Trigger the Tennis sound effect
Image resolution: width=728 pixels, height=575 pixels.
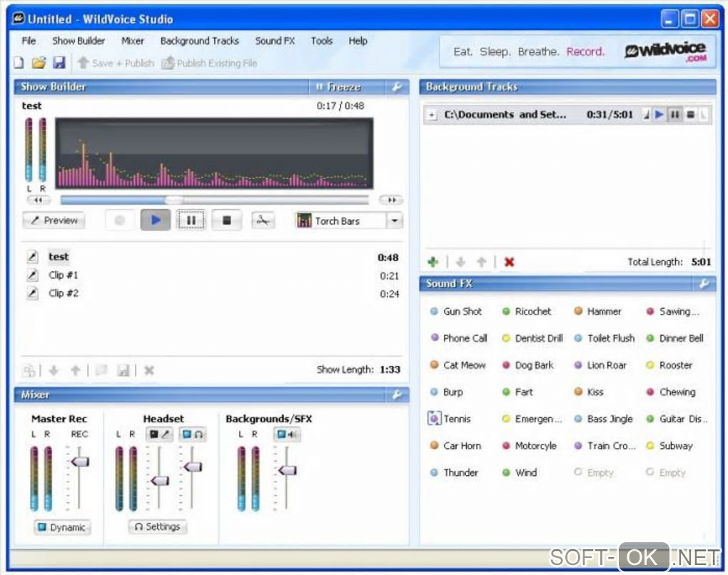450,419
